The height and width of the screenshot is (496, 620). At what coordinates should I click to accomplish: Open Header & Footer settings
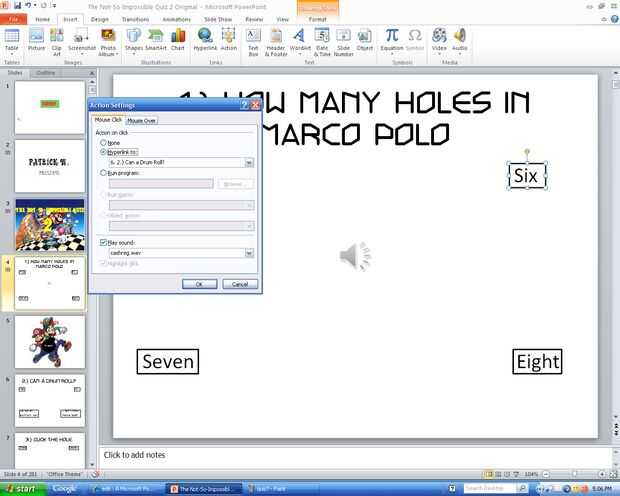(276, 42)
